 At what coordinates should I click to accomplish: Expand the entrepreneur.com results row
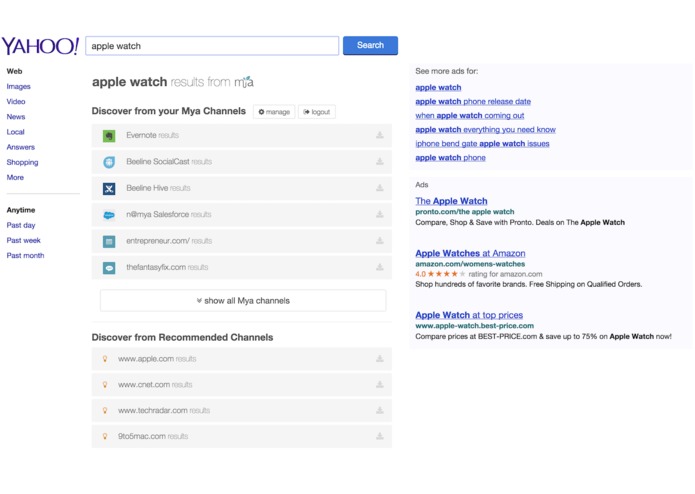[242, 241]
